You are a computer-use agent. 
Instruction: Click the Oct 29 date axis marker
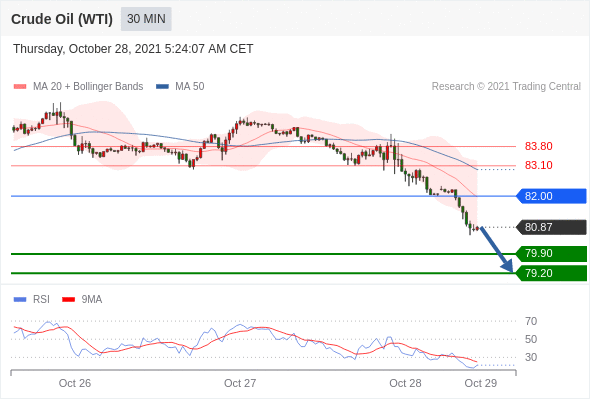(481, 383)
